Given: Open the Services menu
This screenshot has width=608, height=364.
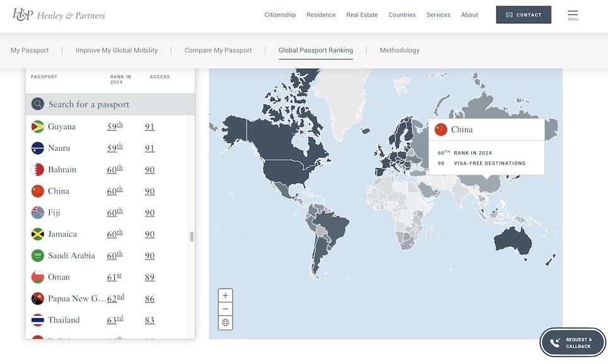Looking at the screenshot, I should pos(439,14).
